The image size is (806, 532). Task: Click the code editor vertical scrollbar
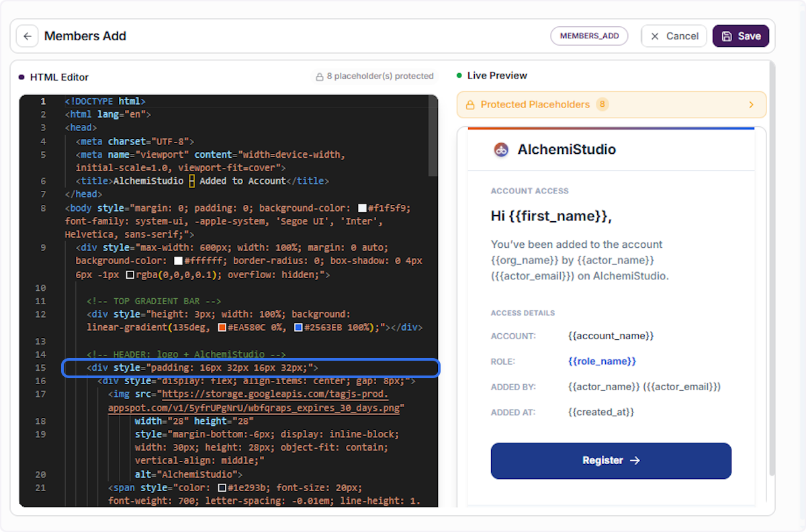pyautogui.click(x=433, y=136)
